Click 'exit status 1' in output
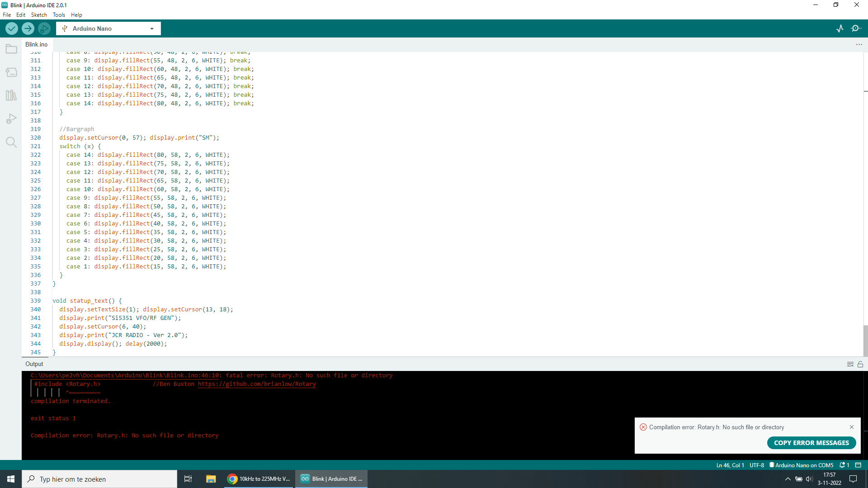 click(x=53, y=418)
